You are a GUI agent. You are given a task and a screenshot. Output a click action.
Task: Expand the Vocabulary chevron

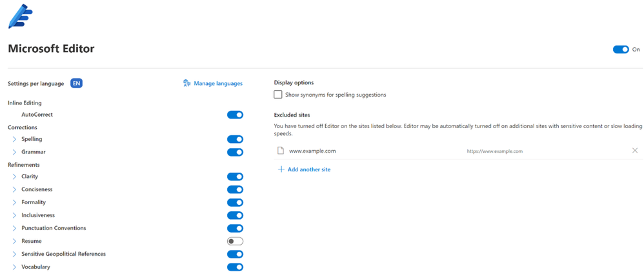coord(14,267)
